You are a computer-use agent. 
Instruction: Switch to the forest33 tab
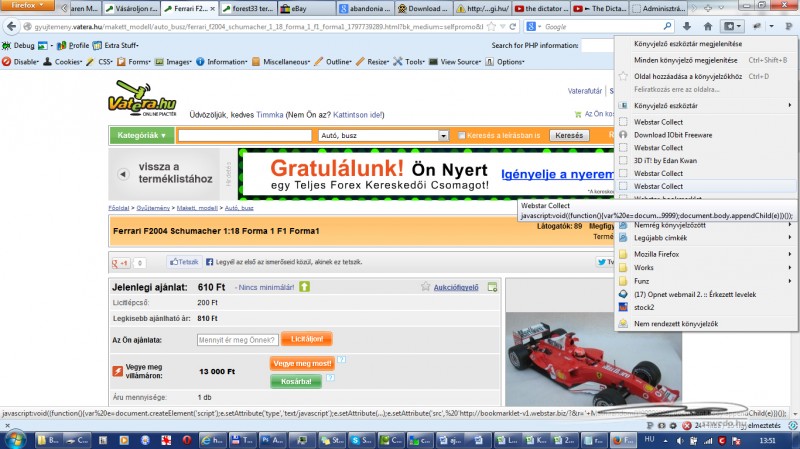248,9
